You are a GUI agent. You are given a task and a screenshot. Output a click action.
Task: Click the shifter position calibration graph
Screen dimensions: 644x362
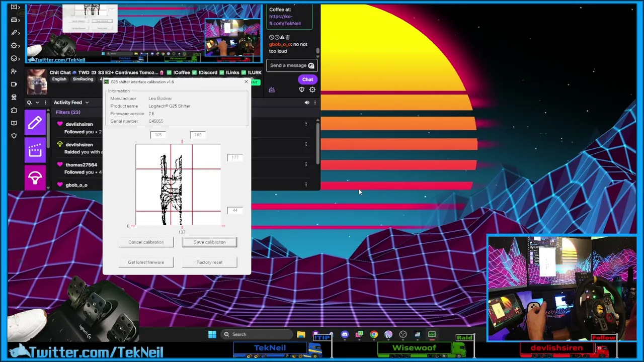(x=178, y=185)
